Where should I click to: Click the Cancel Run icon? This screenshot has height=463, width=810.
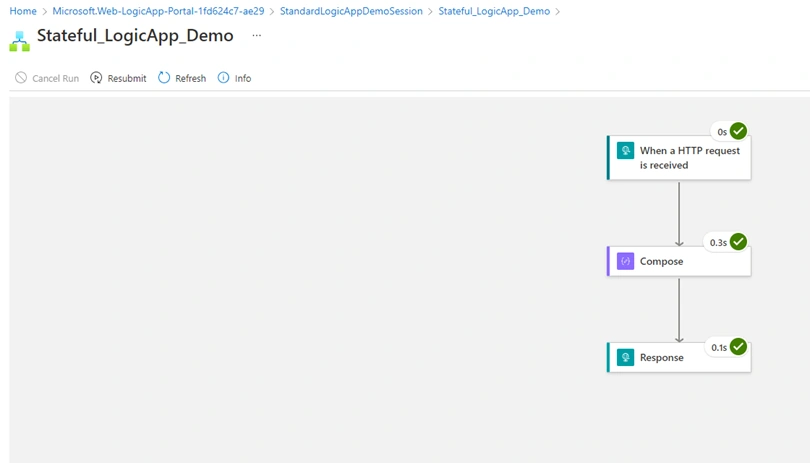click(x=21, y=78)
